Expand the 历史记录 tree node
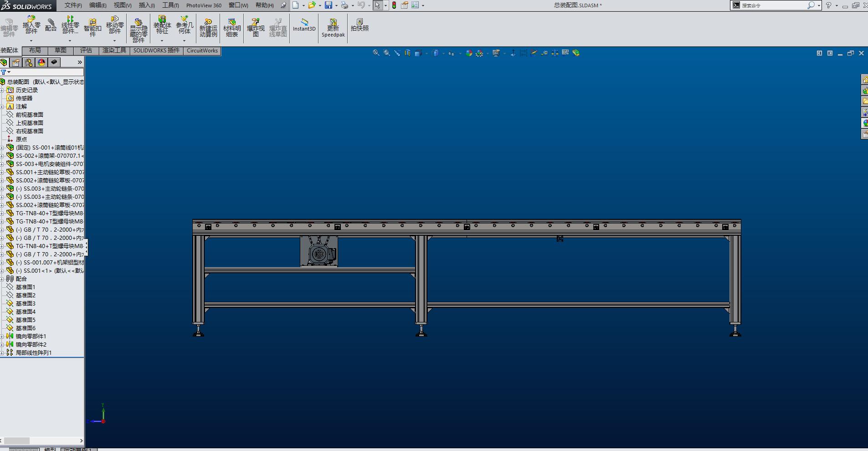This screenshot has width=868, height=451. point(2,90)
